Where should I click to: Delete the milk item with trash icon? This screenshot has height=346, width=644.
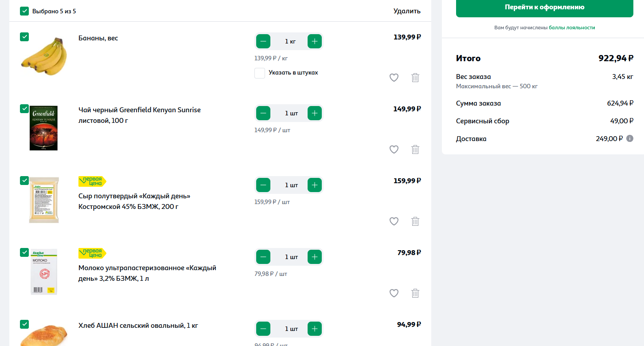pos(415,293)
